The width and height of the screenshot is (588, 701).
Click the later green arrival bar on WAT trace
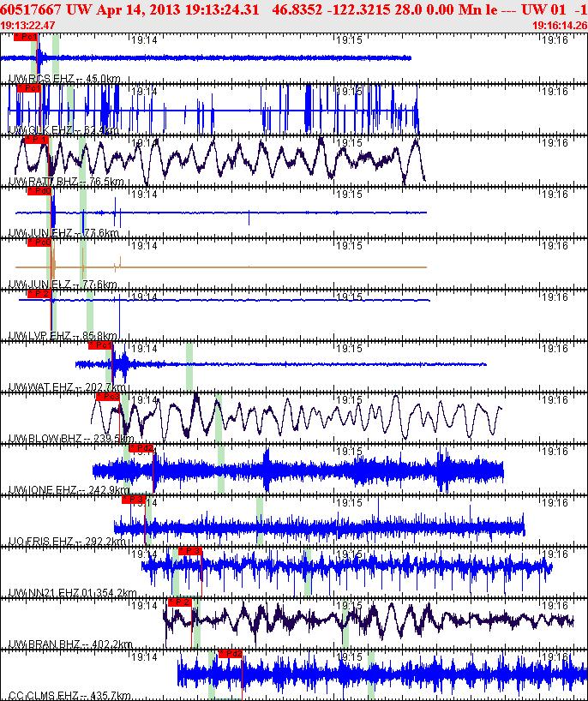[x=189, y=367]
